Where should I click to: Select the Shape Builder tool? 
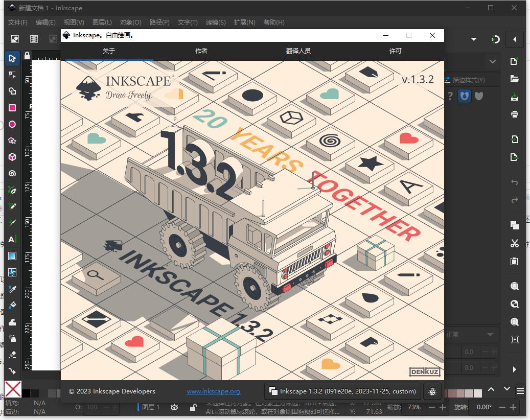(12, 91)
